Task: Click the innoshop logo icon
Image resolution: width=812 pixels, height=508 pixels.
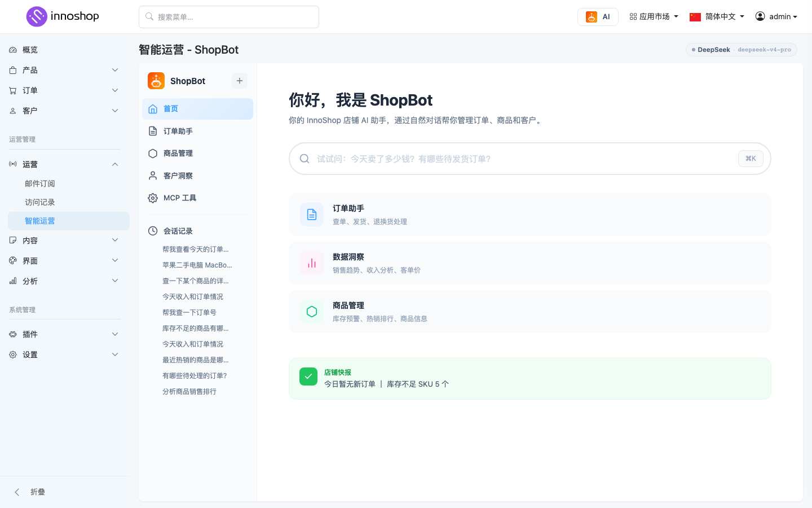Action: [x=37, y=16]
